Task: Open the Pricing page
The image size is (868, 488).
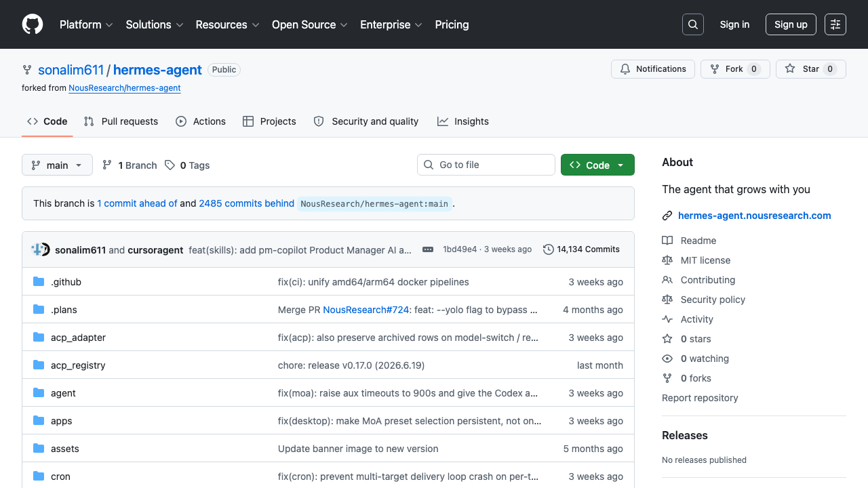Action: point(452,24)
